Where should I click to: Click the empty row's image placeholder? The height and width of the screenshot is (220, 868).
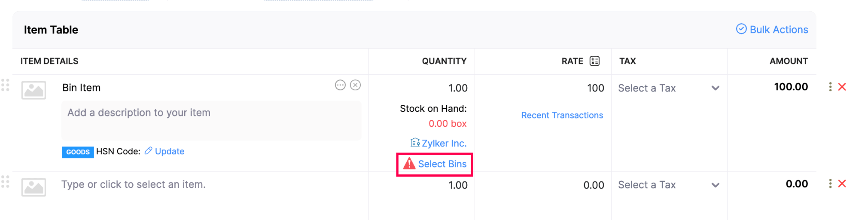point(34,187)
